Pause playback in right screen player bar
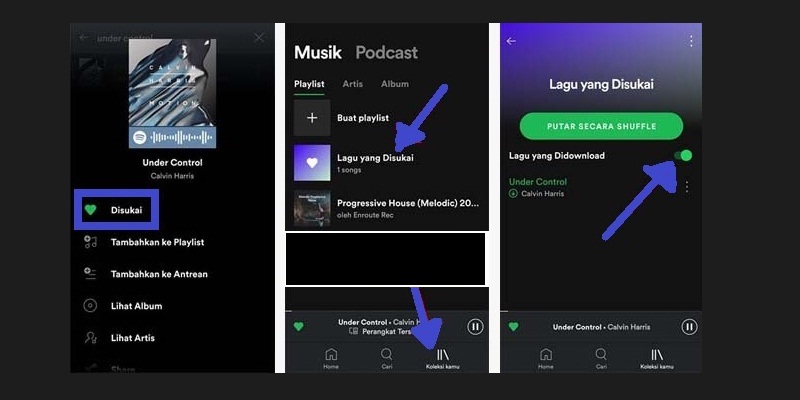The width and height of the screenshot is (800, 400). (689, 327)
